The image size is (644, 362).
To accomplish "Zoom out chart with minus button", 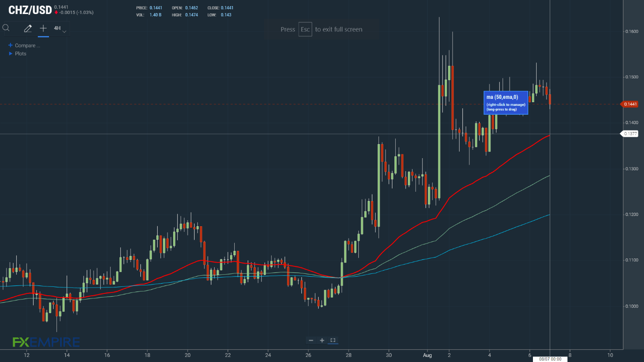I will click(311, 341).
